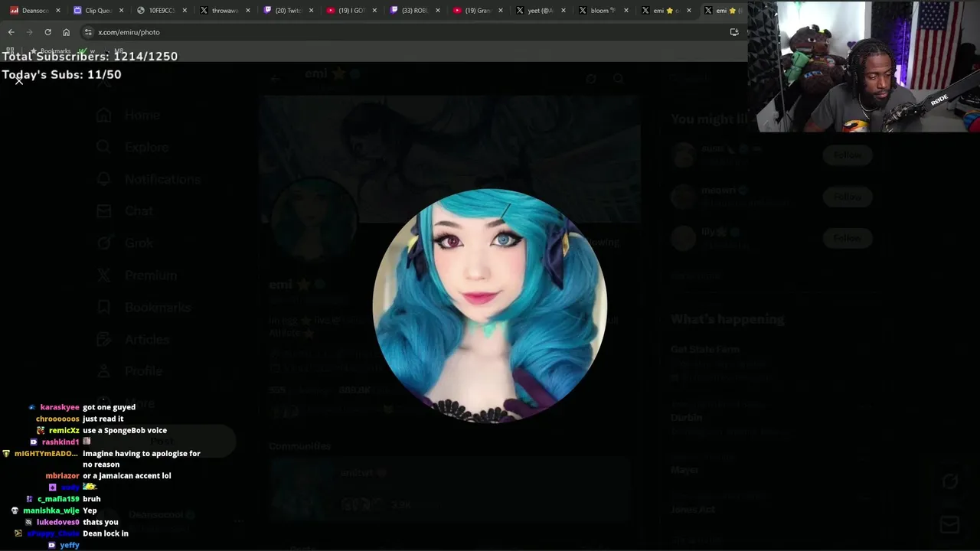Close the bloom tab

point(626,11)
